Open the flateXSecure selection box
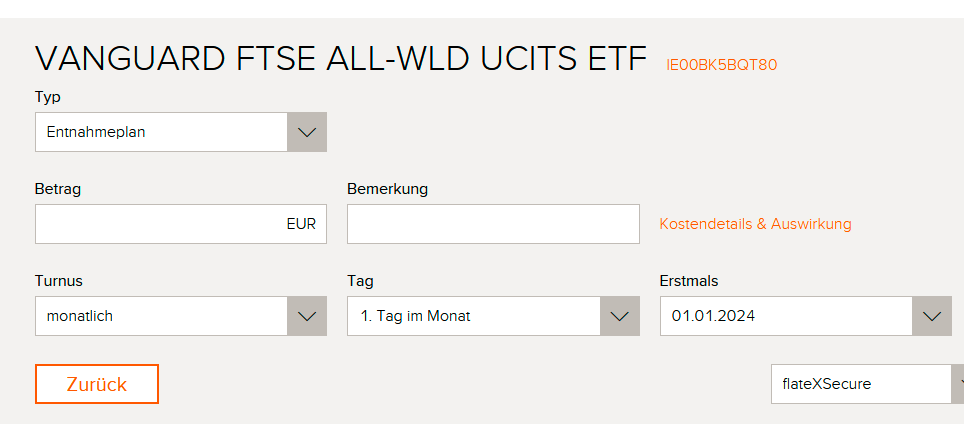964x424 pixels. [x=860, y=384]
